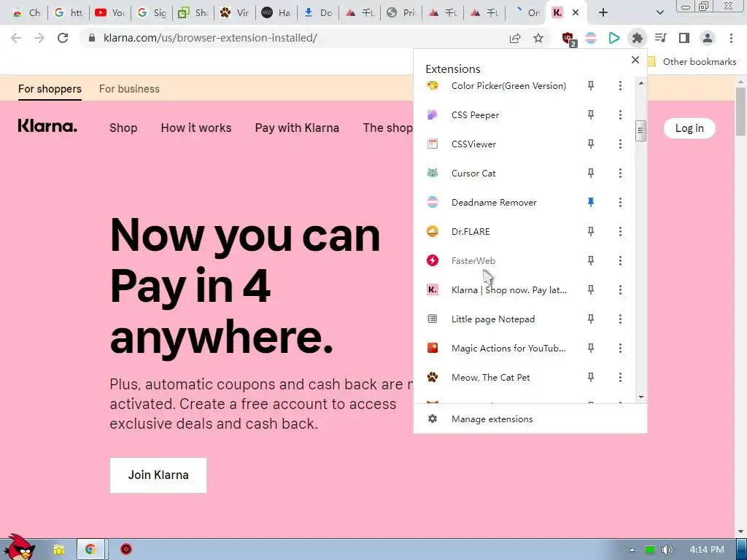Click the green play toolbar extension icon
Image resolution: width=747 pixels, height=560 pixels.
(614, 38)
